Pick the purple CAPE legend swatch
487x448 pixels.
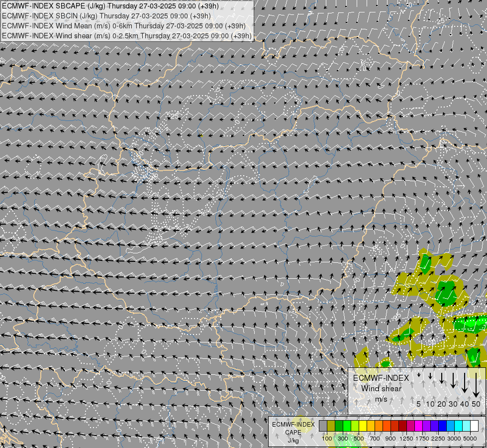427,426
